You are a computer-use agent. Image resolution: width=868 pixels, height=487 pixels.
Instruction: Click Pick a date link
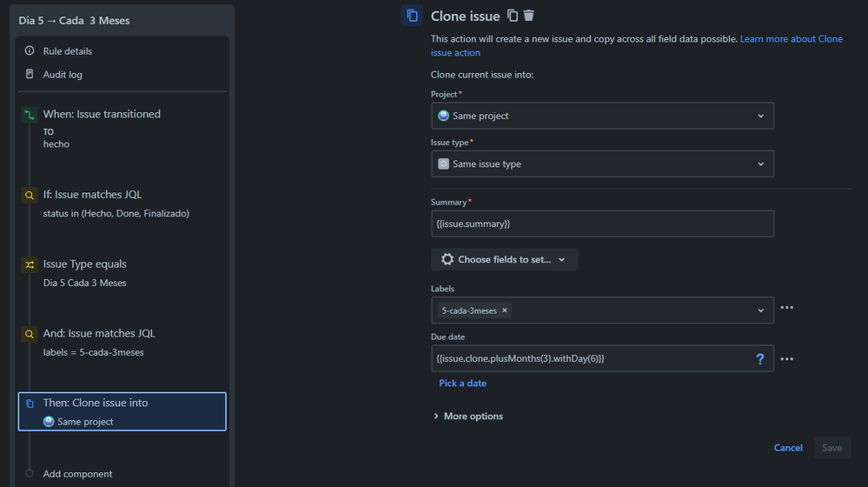pyautogui.click(x=463, y=384)
